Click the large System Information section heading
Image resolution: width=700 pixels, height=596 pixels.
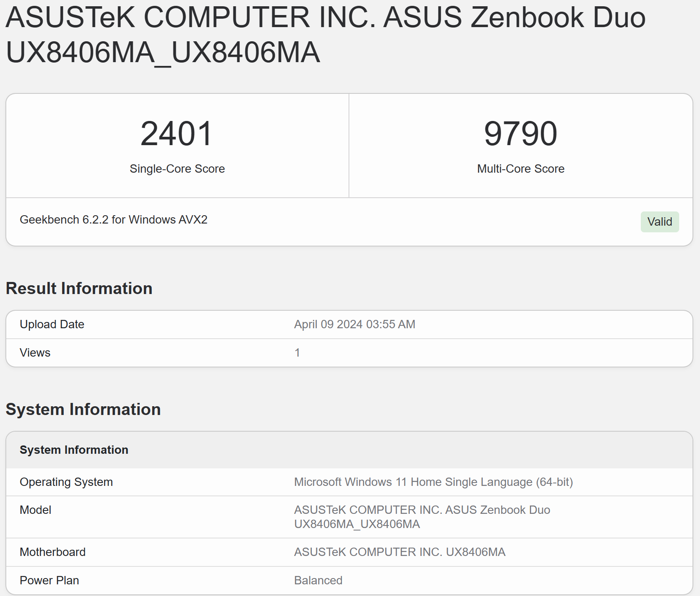[x=83, y=409]
